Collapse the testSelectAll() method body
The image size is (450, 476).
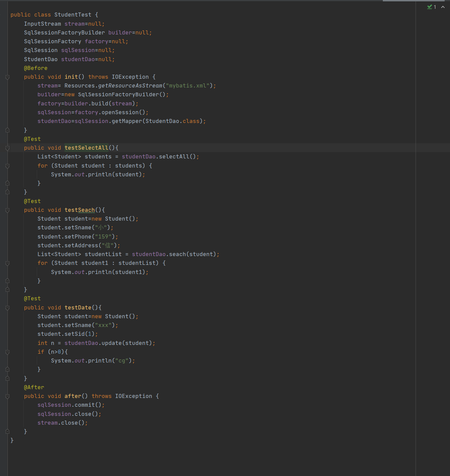click(7, 148)
